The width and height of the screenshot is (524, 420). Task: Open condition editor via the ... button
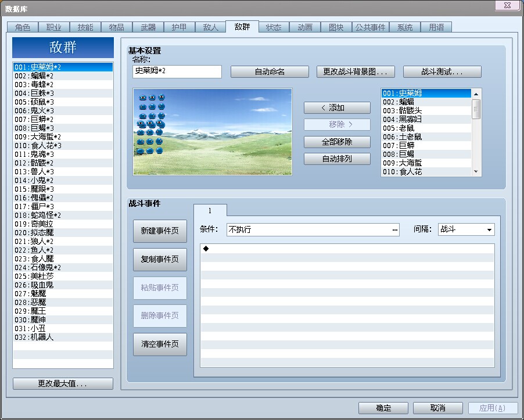pos(394,230)
